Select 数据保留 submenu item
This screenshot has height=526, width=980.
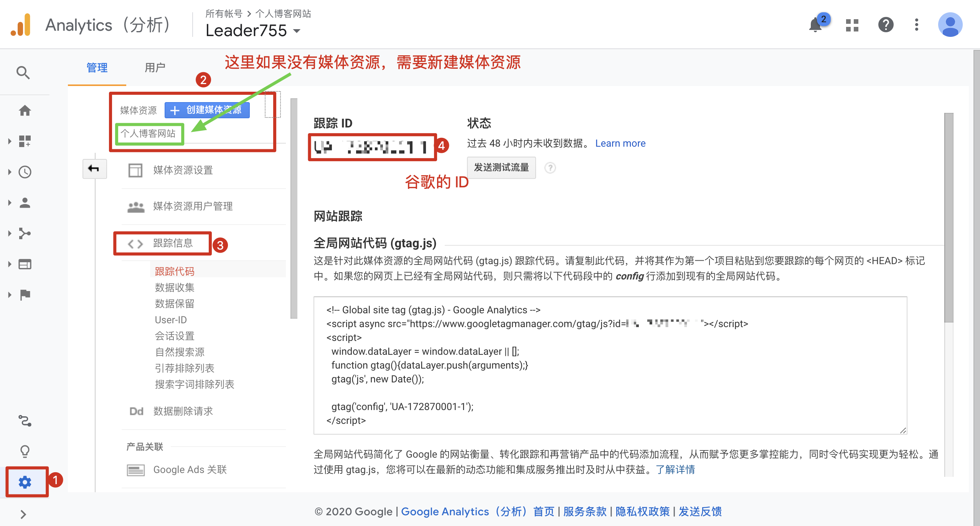pos(175,303)
